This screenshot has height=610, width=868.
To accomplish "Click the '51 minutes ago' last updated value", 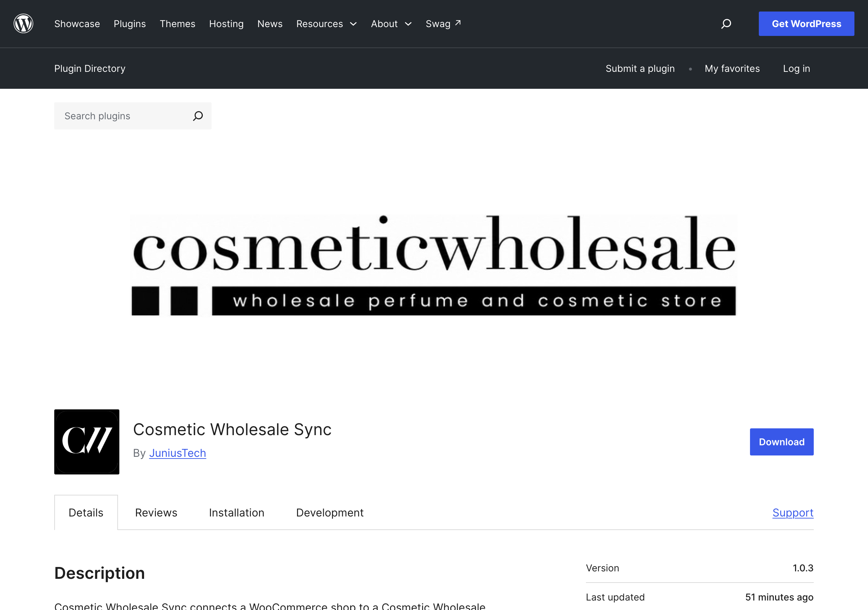I will 779,597.
